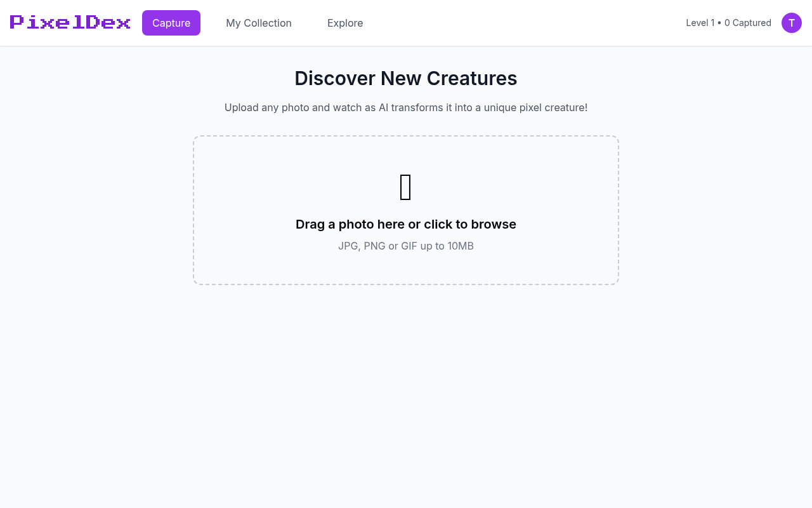
Task: Click the upload instructions subtitle
Action: [405, 107]
